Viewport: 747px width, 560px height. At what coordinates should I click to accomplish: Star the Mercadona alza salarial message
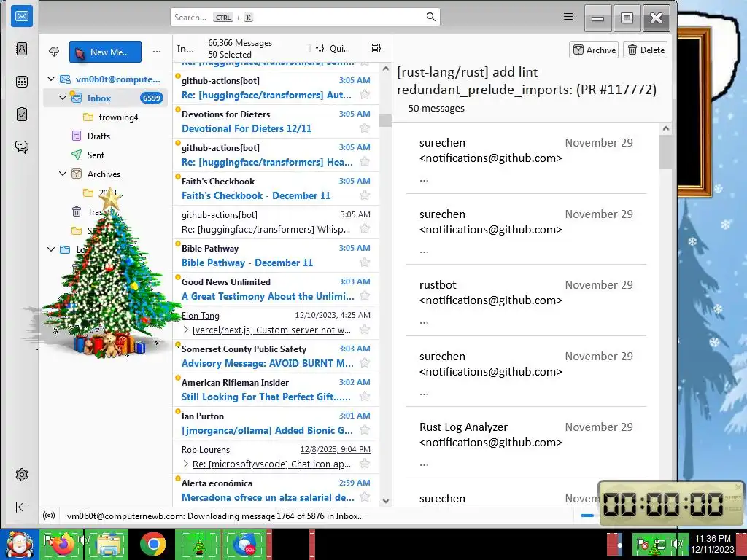click(365, 497)
